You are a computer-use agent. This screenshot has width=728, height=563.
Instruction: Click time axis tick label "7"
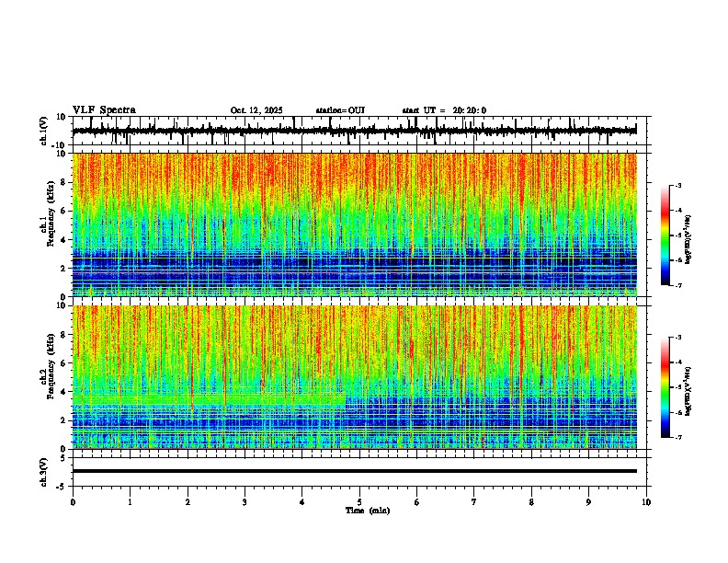point(474,502)
